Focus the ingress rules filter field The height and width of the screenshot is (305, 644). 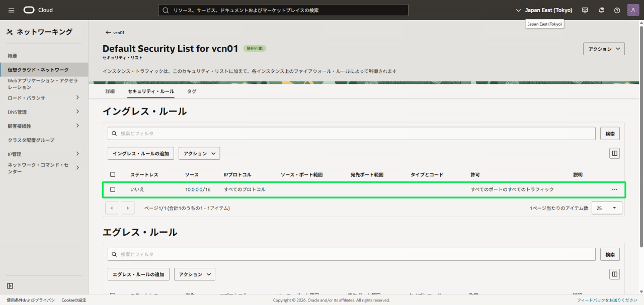[x=352, y=134]
